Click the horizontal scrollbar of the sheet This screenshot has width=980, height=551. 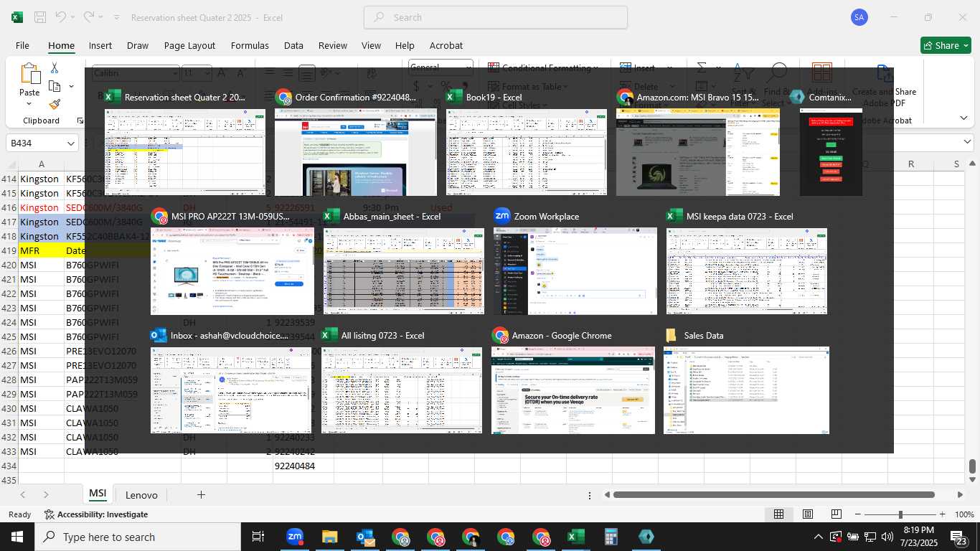[773, 494]
